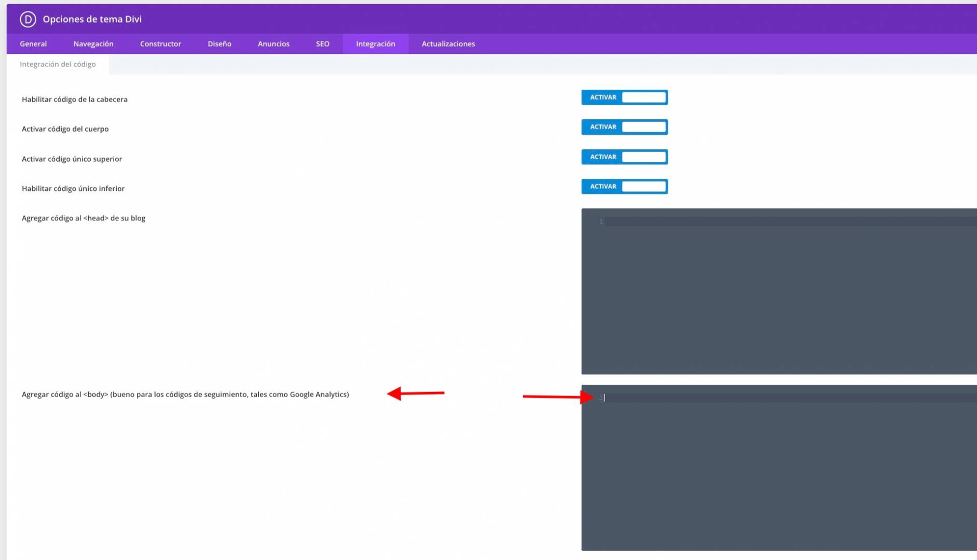Click into the head code editor
The width and height of the screenshot is (977, 560).
[779, 291]
